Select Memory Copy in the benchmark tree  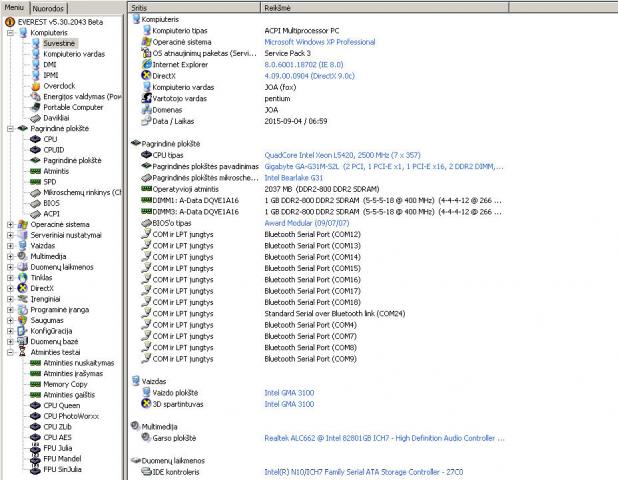65,384
